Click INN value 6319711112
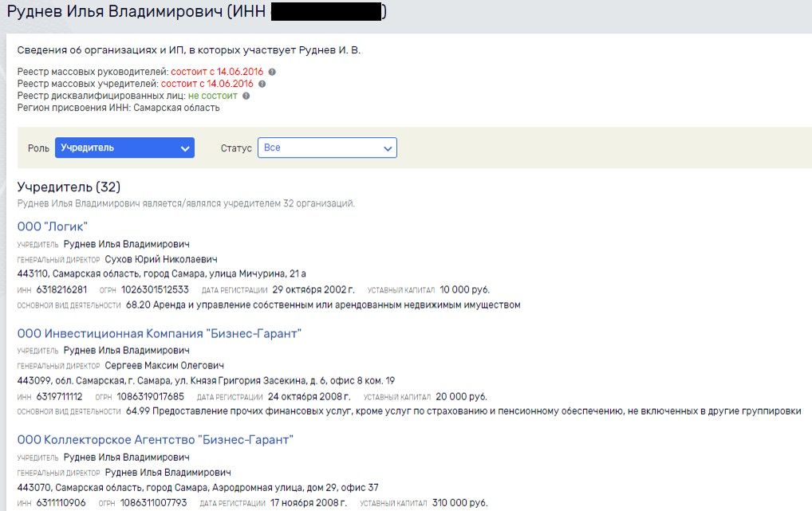Image resolution: width=812 pixels, height=511 pixels. [x=59, y=396]
